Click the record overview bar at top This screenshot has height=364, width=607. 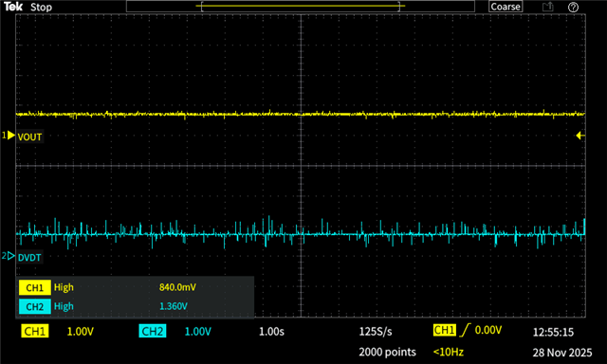tap(301, 7)
